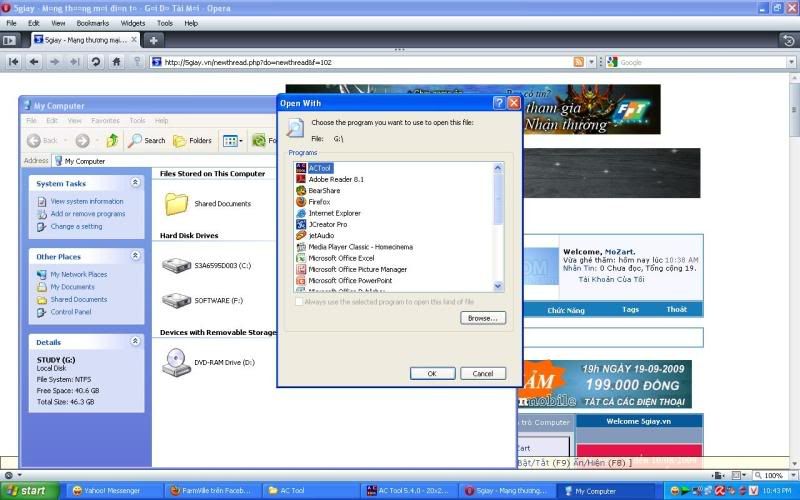Click the Opera home button

coord(116,62)
